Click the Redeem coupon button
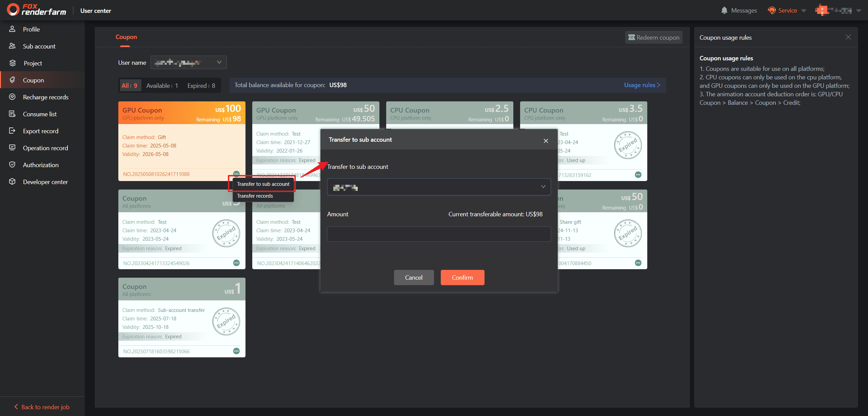 (x=653, y=37)
